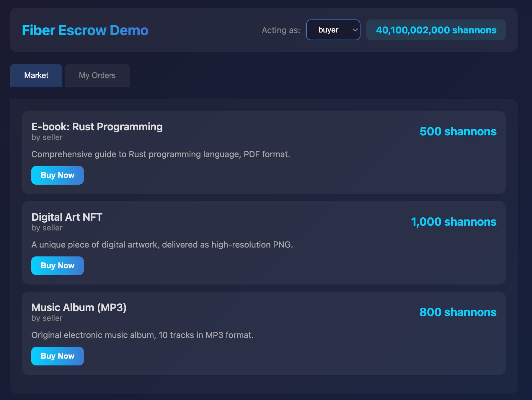Buy the E-book: Rust Programming item
Viewport: 532px width, 400px height.
pos(58,175)
